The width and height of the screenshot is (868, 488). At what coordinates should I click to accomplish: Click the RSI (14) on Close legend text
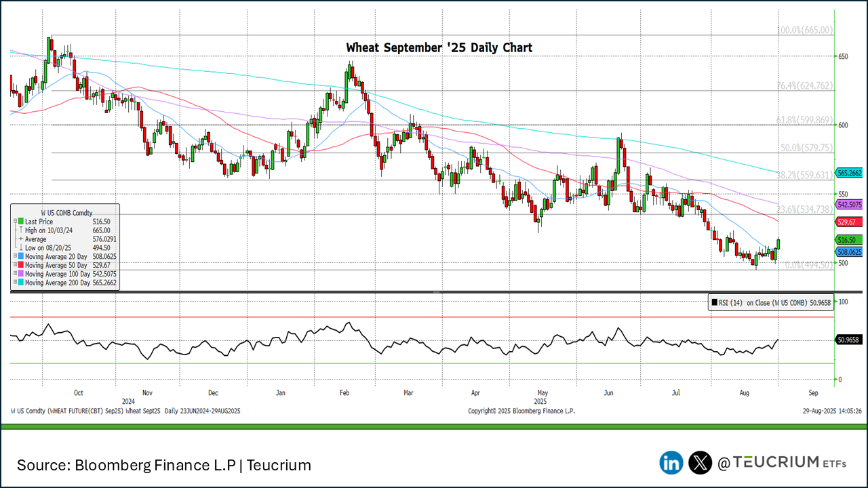pyautogui.click(x=774, y=302)
